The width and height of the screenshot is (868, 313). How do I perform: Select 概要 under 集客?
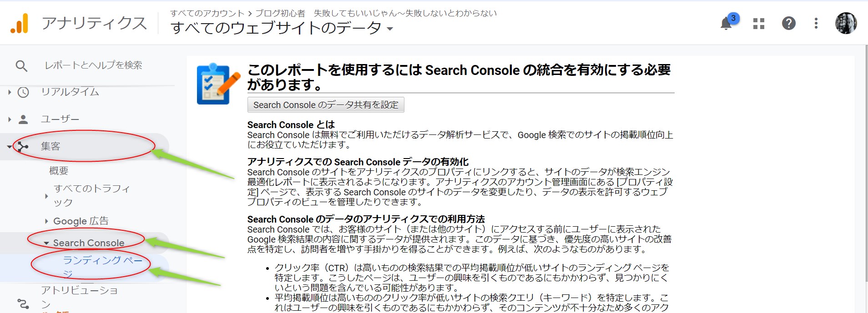click(59, 171)
